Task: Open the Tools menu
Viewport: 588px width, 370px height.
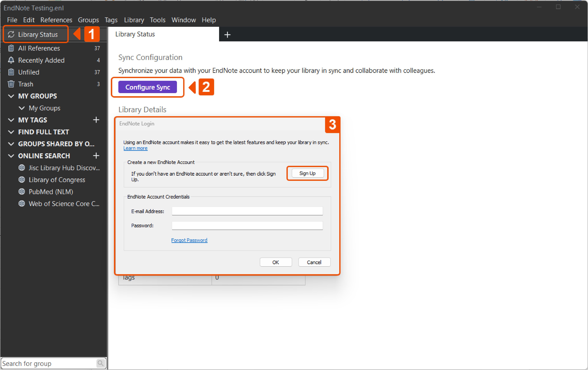Action: click(x=157, y=20)
